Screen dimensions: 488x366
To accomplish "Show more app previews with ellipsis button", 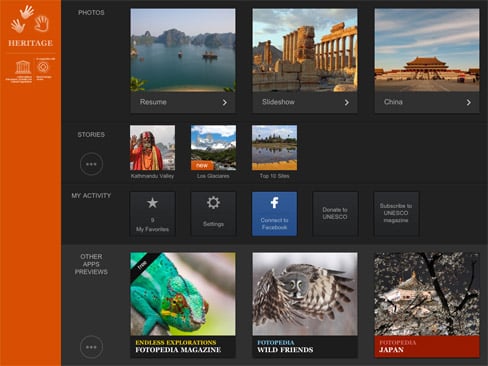I will coord(91,347).
